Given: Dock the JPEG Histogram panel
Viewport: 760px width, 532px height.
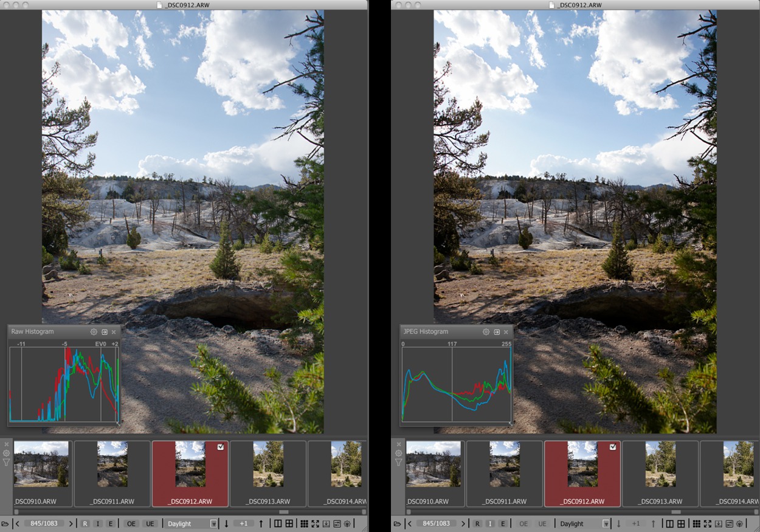Looking at the screenshot, I should click(496, 332).
